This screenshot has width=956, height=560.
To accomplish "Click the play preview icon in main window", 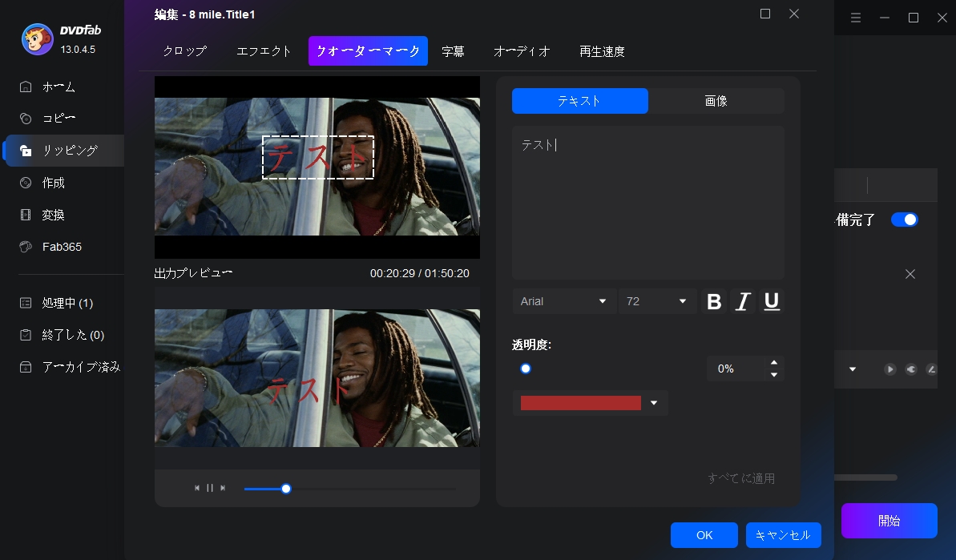I will [890, 369].
